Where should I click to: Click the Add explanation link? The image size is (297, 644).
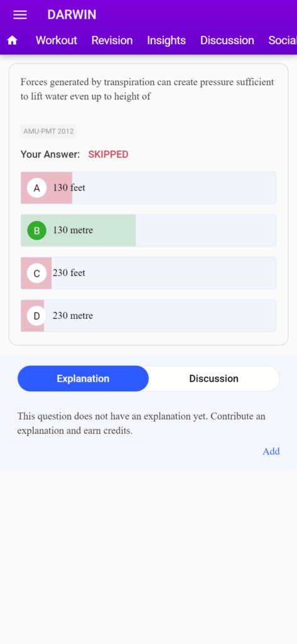(271, 452)
